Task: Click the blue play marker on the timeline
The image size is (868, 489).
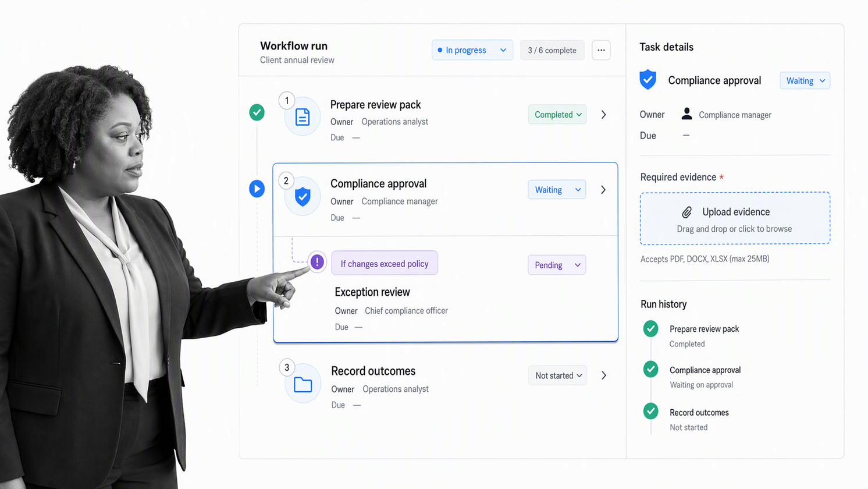Action: tap(257, 189)
